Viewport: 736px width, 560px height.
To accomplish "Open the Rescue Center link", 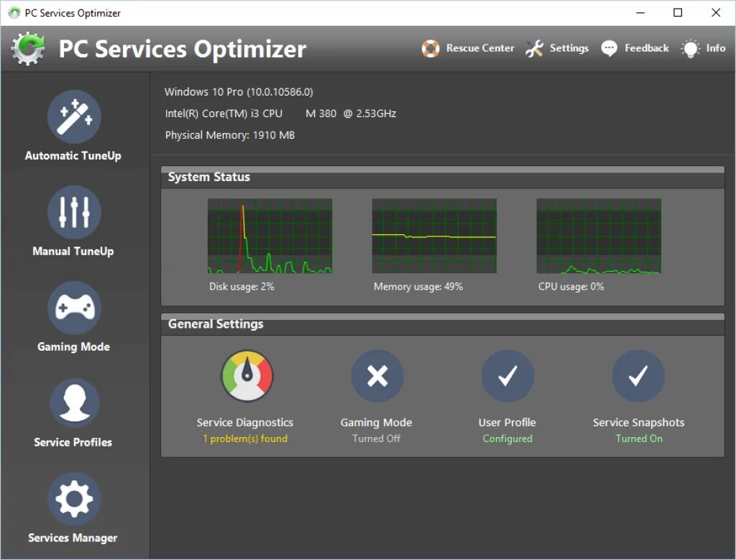I will point(480,48).
